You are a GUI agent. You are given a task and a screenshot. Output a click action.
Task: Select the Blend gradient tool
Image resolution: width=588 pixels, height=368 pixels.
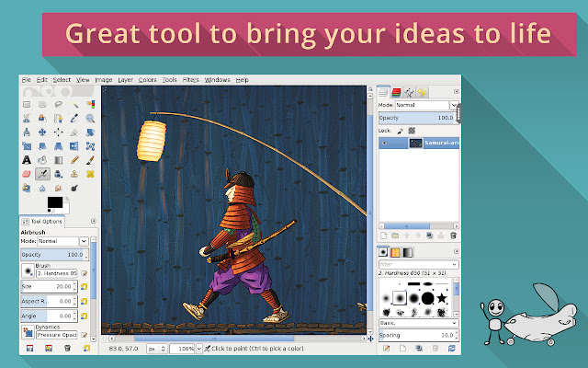pyautogui.click(x=58, y=160)
